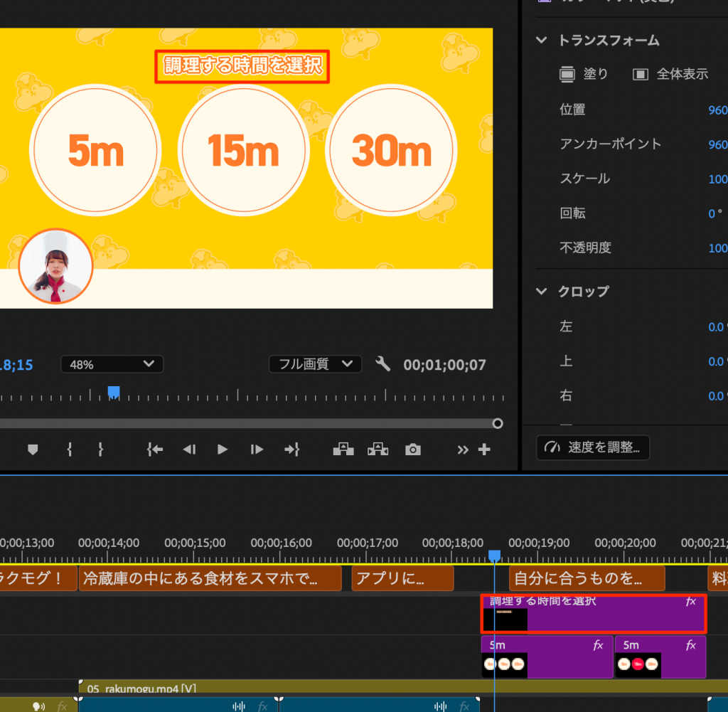728x712 pixels.
Task: Open the 48% zoom level dropdown
Action: (112, 364)
